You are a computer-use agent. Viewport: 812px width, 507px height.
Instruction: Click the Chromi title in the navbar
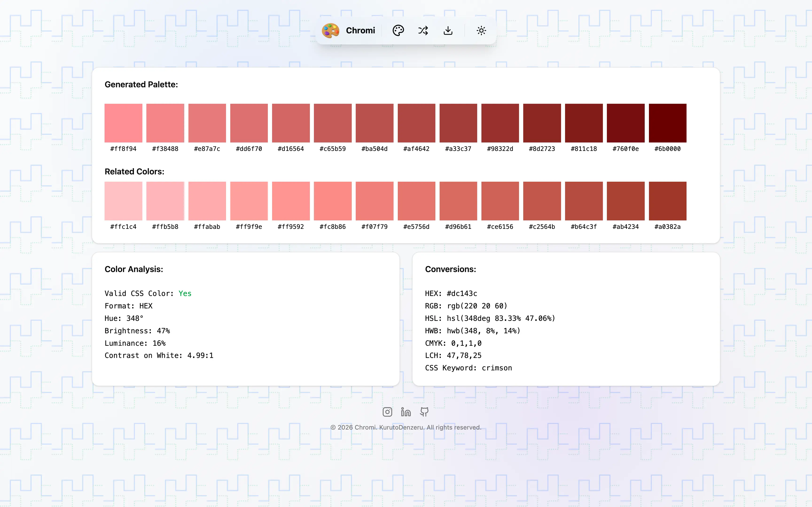tap(361, 30)
